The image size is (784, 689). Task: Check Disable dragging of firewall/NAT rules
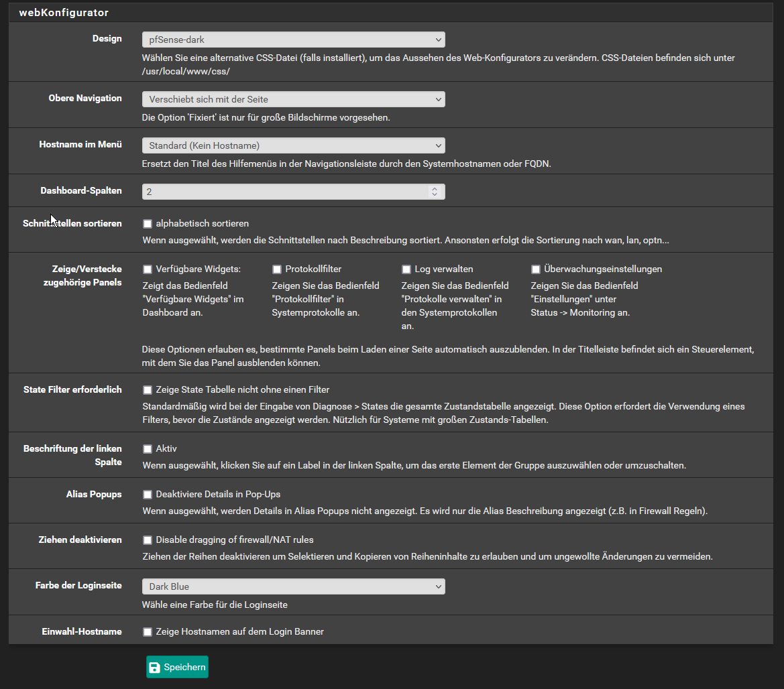(148, 540)
